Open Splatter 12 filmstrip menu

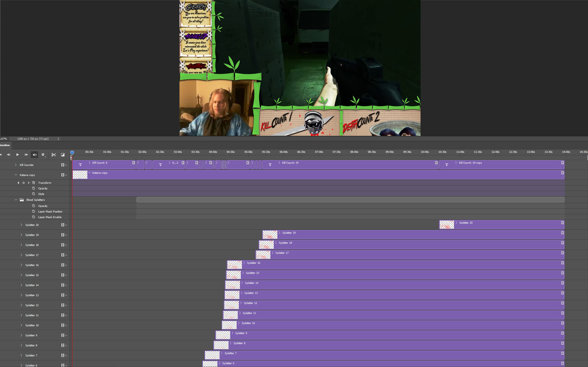64,305
